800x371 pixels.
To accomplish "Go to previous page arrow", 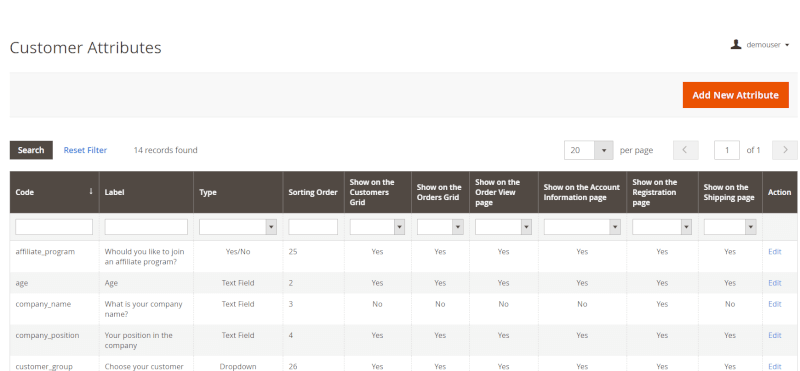I will tap(685, 150).
